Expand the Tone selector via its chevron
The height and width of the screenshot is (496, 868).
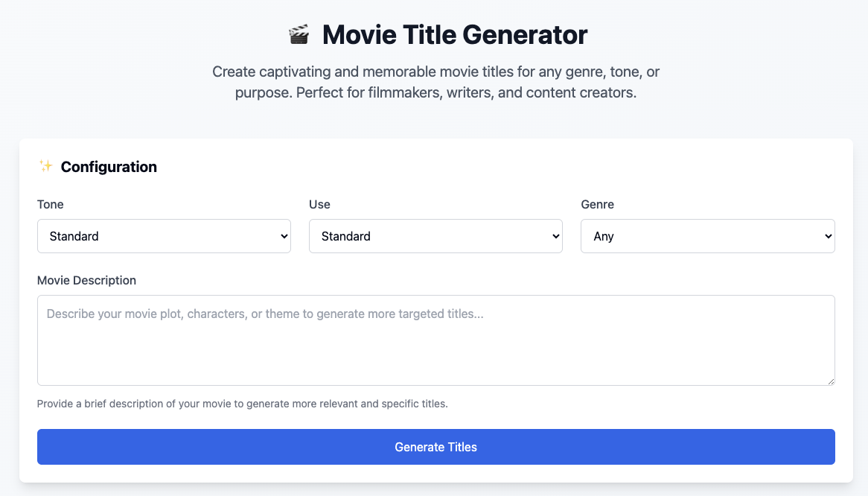click(282, 235)
